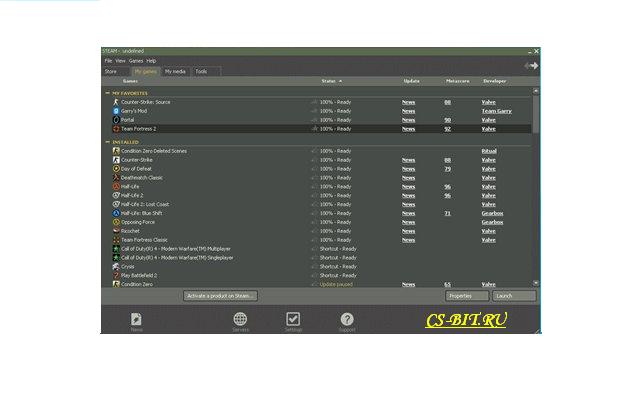
Task: Click the Half-Life: Blue Shift icon
Action: click(x=116, y=213)
